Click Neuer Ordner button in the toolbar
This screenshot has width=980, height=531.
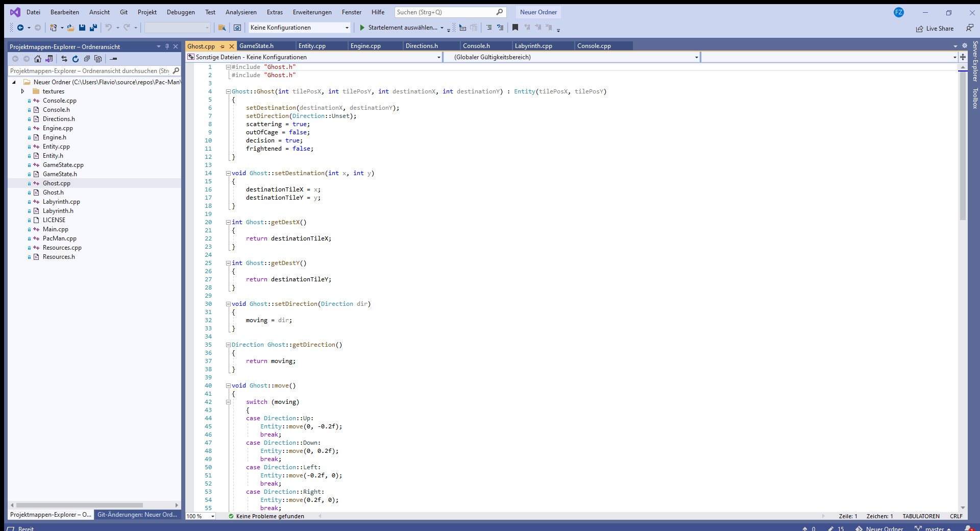[x=538, y=12]
